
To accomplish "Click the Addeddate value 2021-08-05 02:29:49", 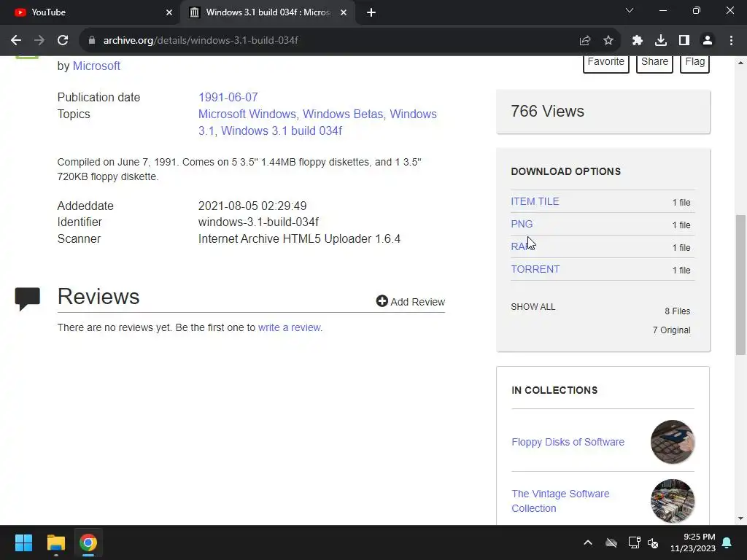I will tap(252, 206).
